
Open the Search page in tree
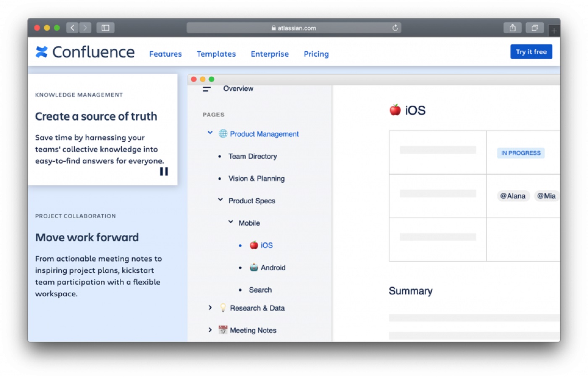(x=260, y=290)
